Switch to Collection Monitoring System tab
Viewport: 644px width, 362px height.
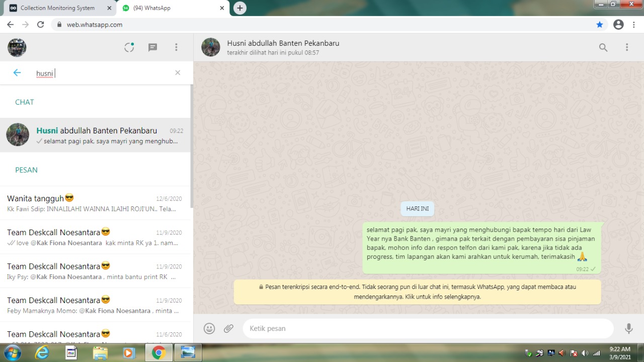[x=57, y=8]
